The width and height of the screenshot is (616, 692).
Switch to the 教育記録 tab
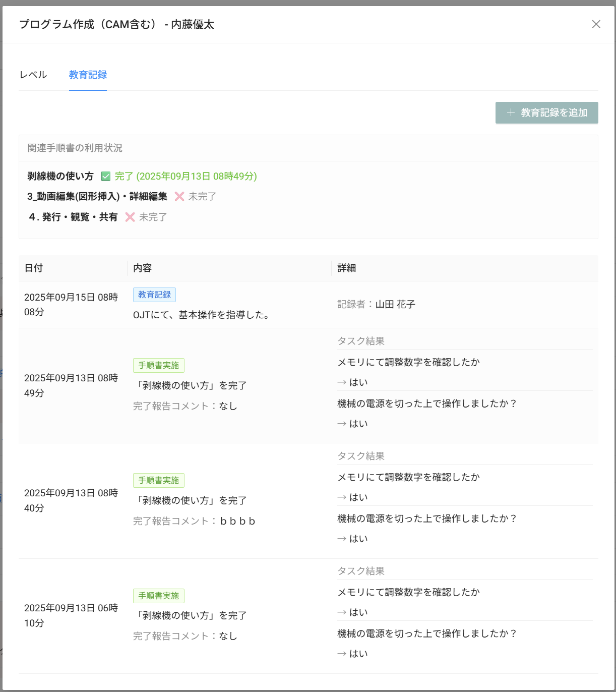[87, 74]
